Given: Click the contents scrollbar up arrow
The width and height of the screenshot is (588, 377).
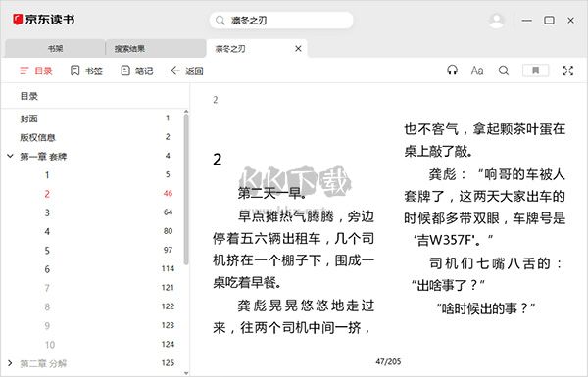Looking at the screenshot, I should coord(186,112).
